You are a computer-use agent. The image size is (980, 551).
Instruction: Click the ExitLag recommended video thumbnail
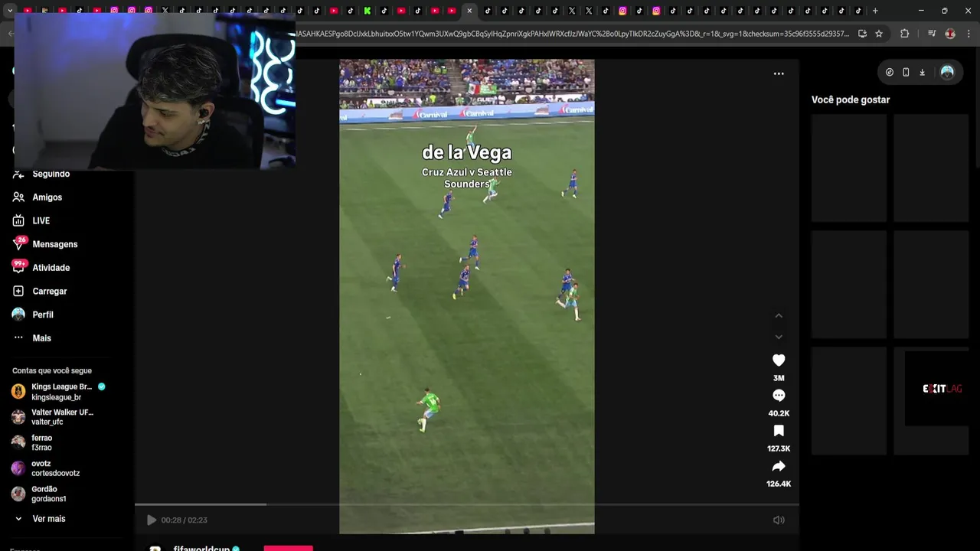[x=936, y=388]
